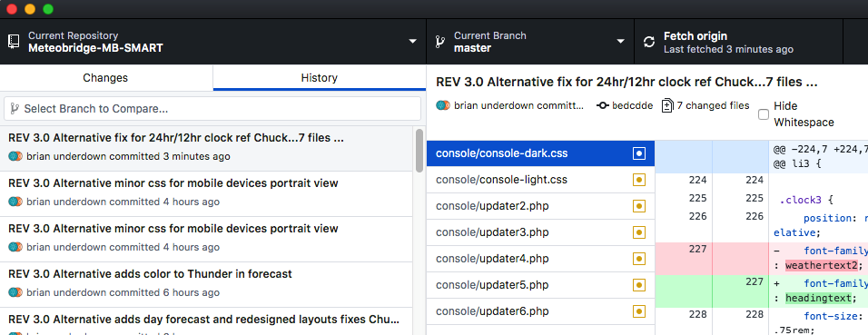Click modified status icon of updater3.php
Screen dimensions: 868x335
click(639, 232)
